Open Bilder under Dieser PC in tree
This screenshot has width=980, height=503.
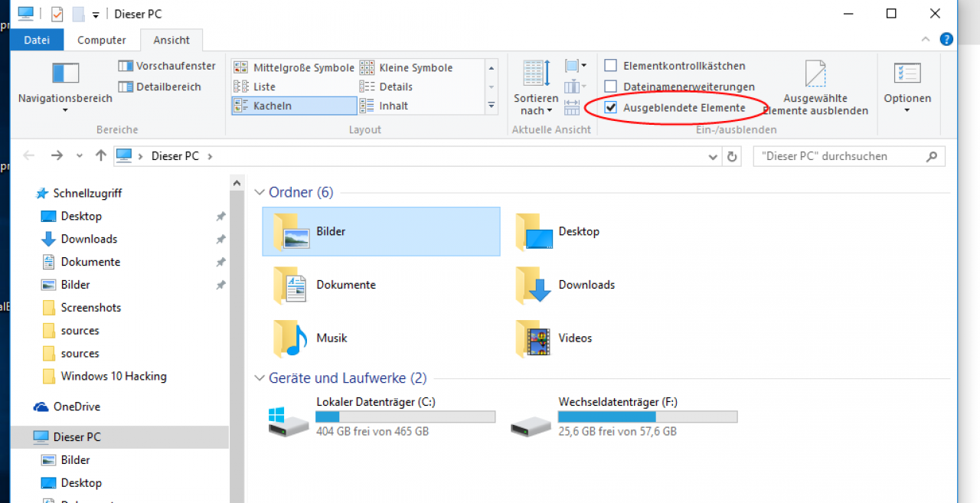pyautogui.click(x=75, y=460)
